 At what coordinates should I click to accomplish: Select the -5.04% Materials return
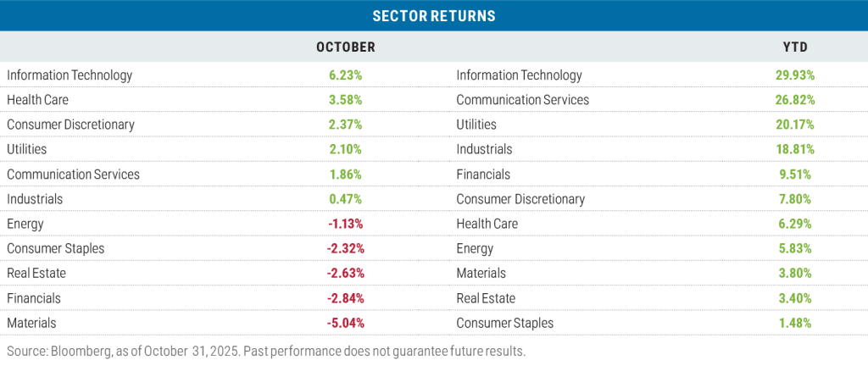pyautogui.click(x=343, y=323)
